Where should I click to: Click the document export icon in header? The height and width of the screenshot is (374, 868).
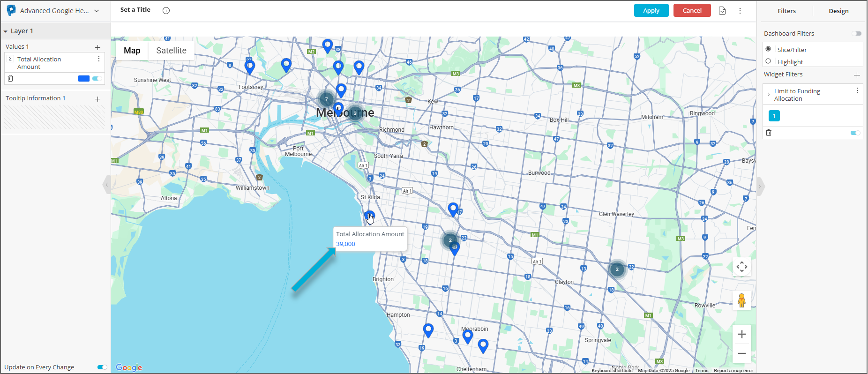coord(722,10)
